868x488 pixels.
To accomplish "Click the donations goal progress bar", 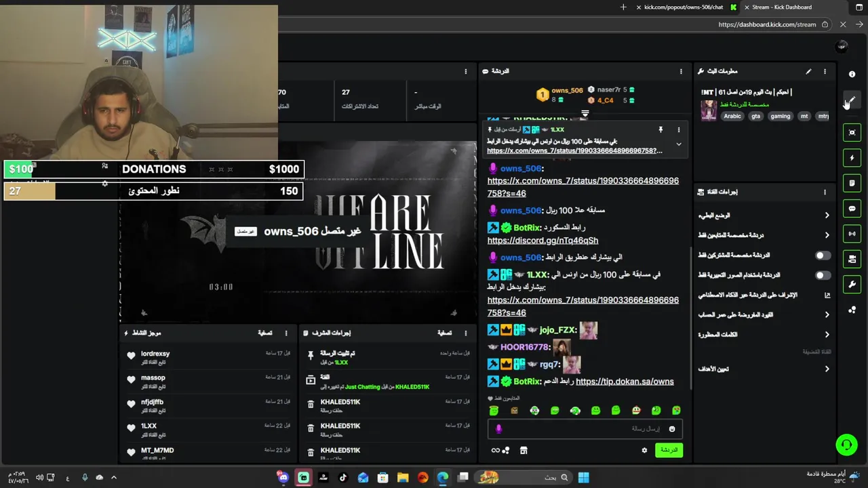I will click(154, 169).
